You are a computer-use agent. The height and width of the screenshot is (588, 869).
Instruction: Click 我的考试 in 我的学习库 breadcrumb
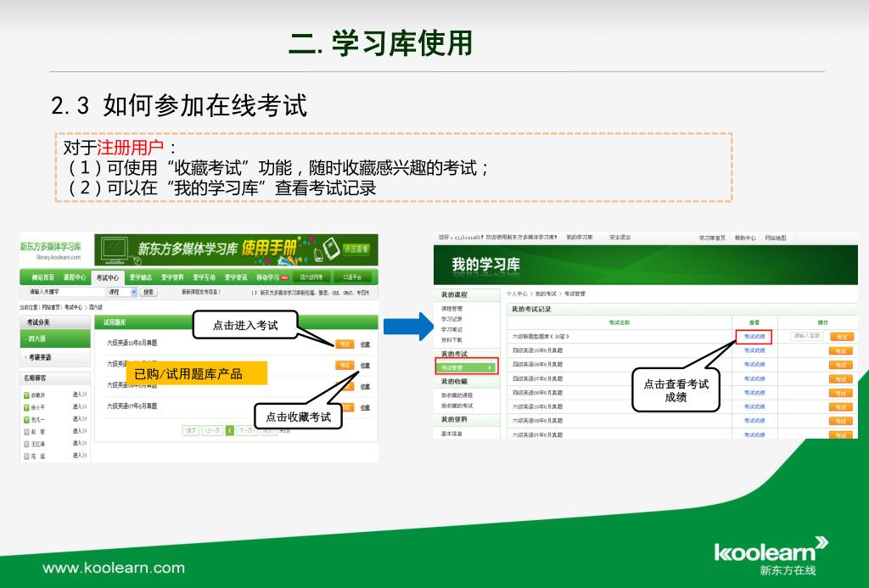pos(546,294)
